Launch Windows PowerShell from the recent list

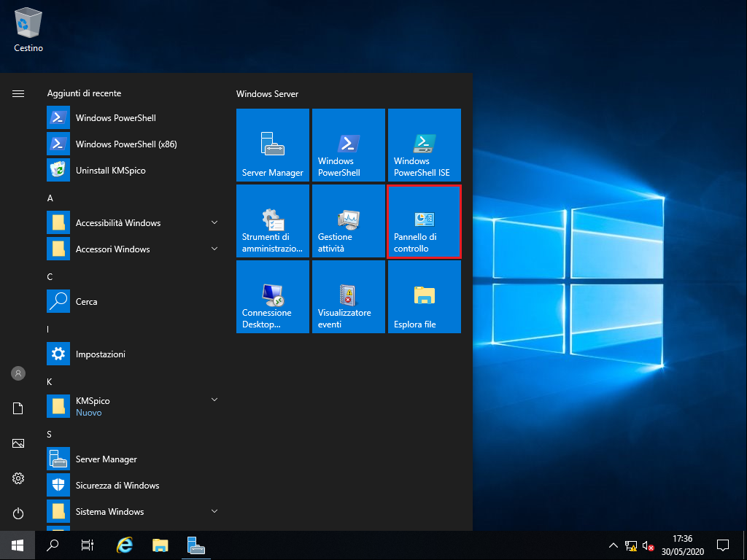tap(133, 117)
